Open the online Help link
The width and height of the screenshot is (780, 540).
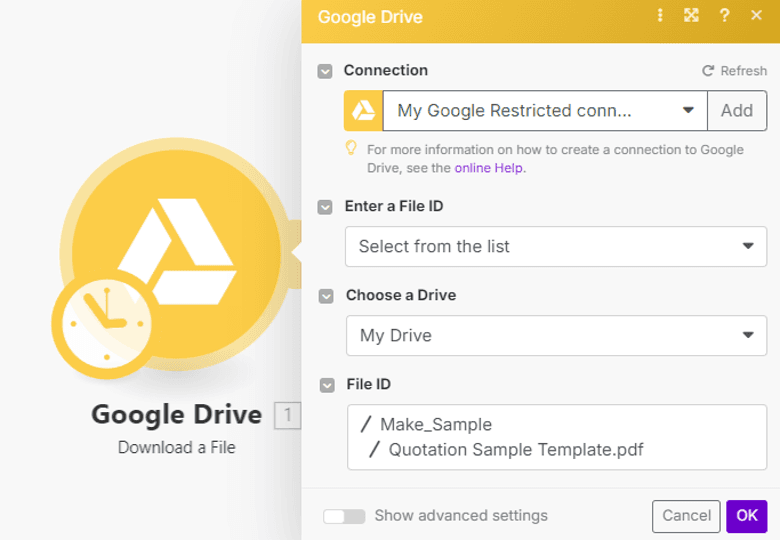pos(489,168)
